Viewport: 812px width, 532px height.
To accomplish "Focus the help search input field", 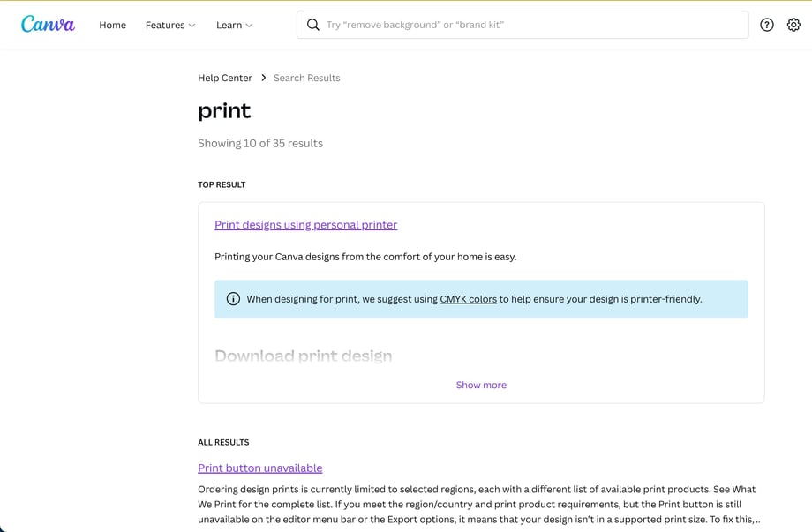I will coord(530,25).
